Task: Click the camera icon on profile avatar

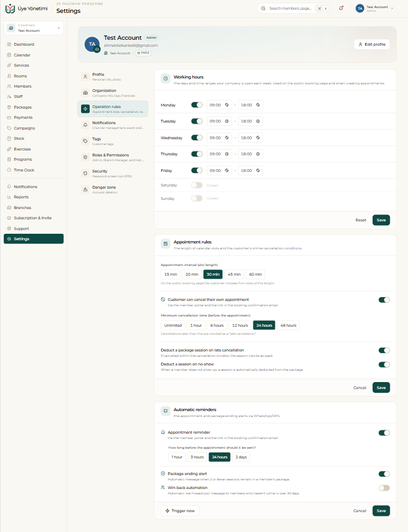Action: coord(97,49)
